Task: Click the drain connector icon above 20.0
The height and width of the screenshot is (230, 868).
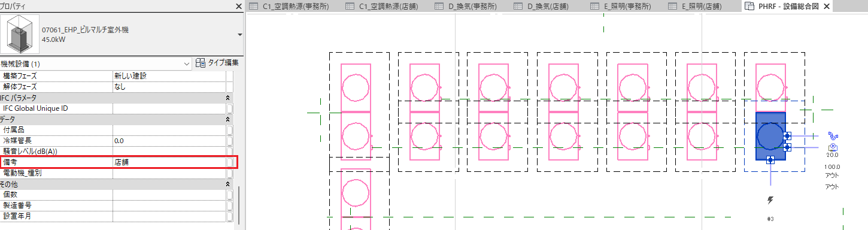Action: click(x=832, y=147)
